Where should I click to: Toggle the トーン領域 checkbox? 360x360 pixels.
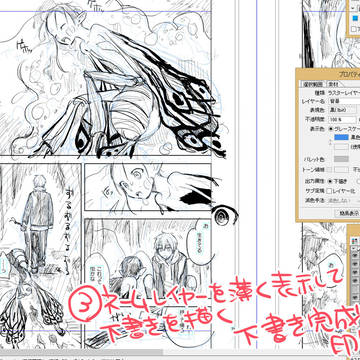pos(329,169)
